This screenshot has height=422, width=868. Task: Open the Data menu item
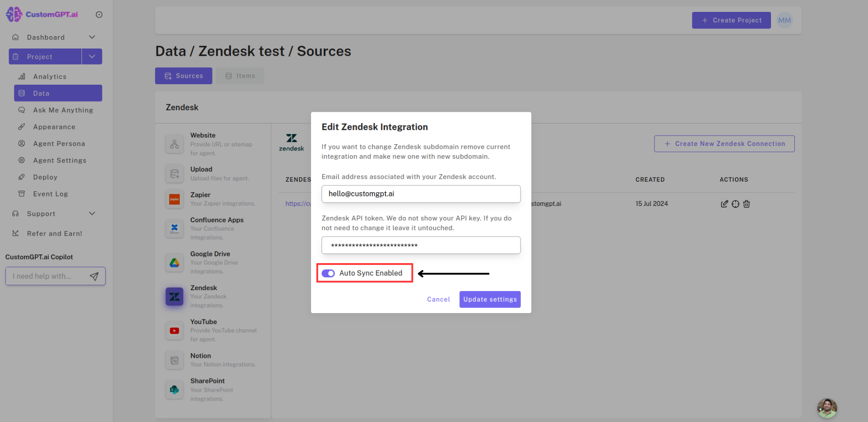pos(58,93)
